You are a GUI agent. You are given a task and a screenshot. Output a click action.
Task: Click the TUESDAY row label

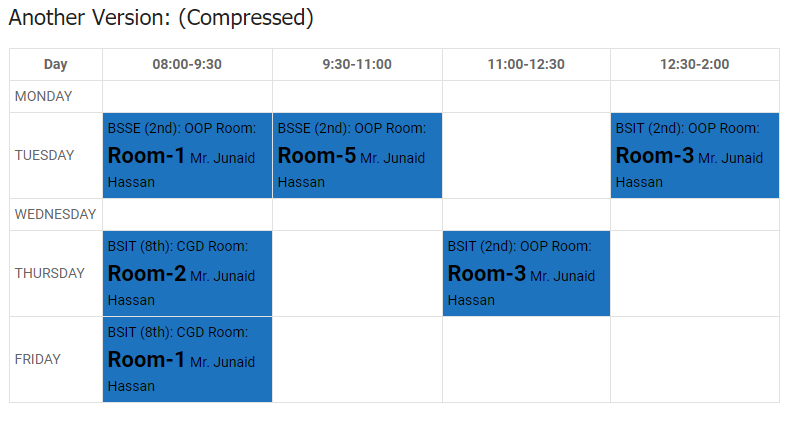point(45,155)
